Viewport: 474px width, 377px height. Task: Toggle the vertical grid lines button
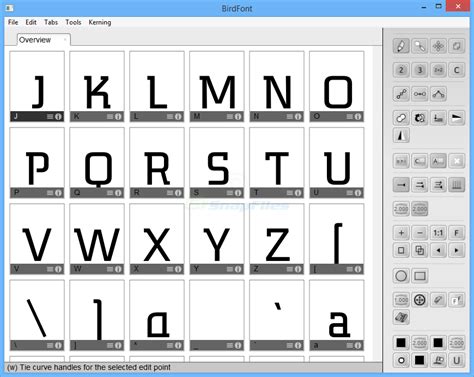(x=457, y=185)
